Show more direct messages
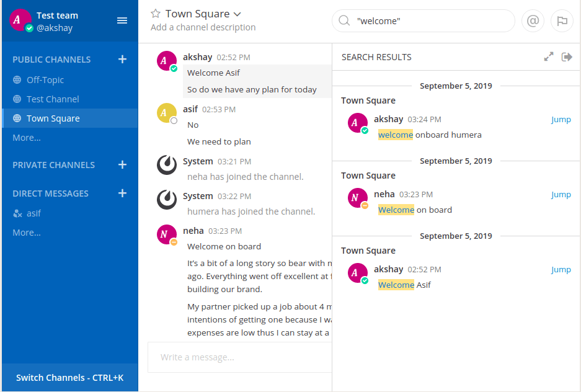 27,233
